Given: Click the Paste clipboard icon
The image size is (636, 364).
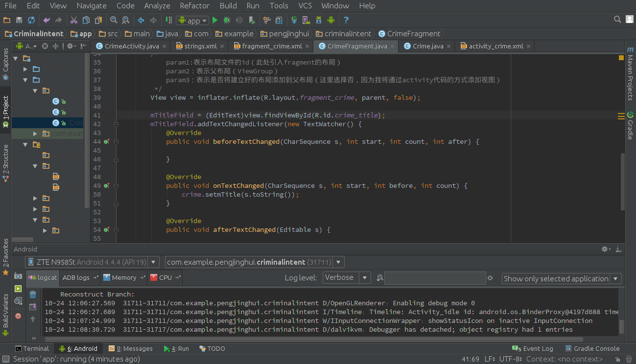Looking at the screenshot, I should click(98, 20).
